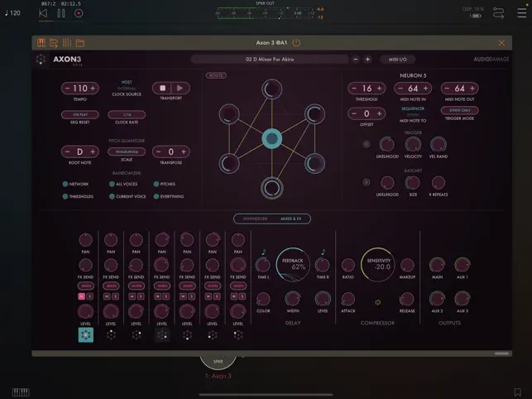Image resolution: width=532 pixels, height=399 pixels.
Task: Select the highlighted teal first voice icon
Action: (86, 334)
